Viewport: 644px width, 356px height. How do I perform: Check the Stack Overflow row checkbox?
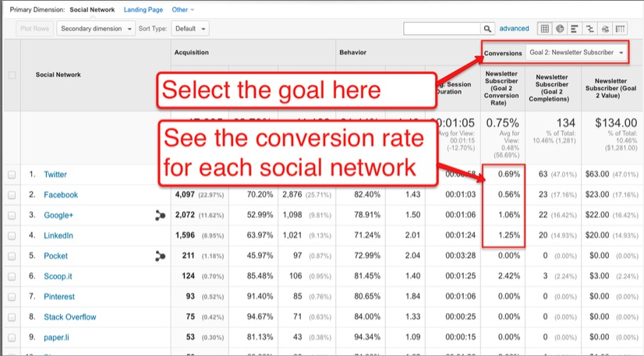[12, 317]
